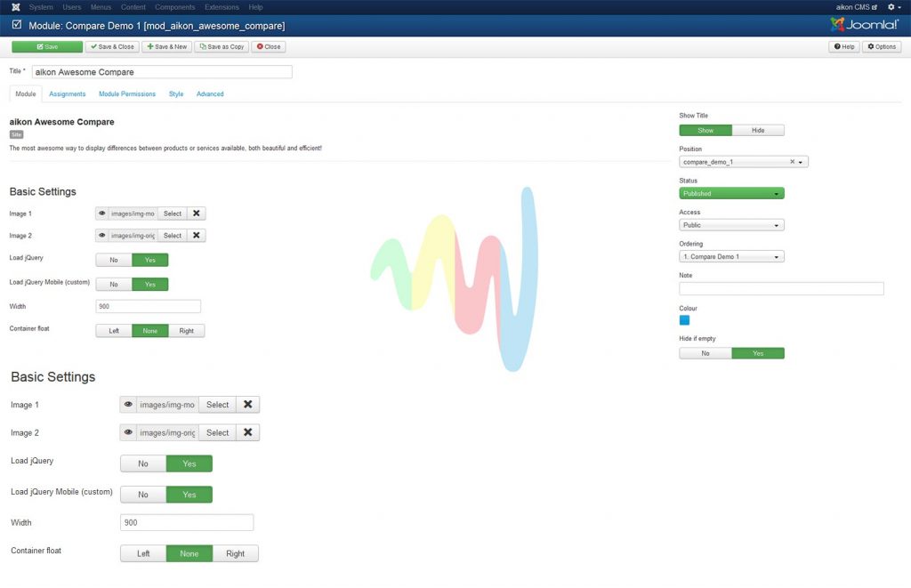Preview Image 1 eye icon in enlarged settings

tap(128, 405)
